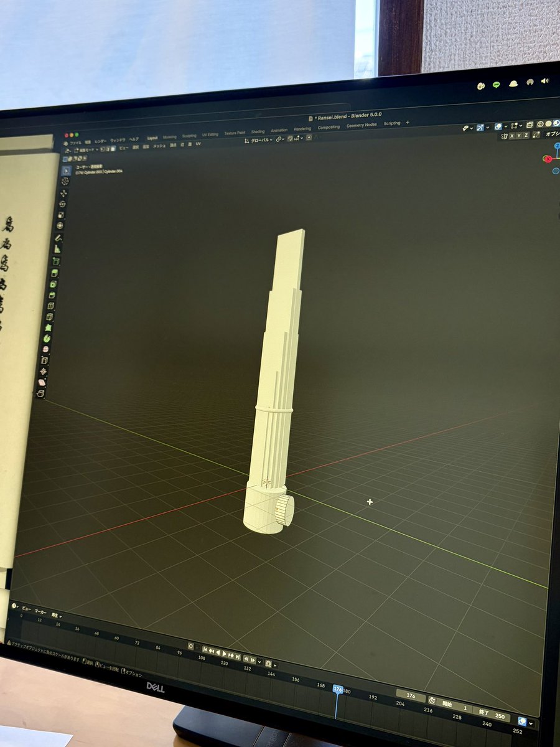This screenshot has height=747, width=560.
Task: Switch to the Modeling workspace tab
Action: point(169,137)
